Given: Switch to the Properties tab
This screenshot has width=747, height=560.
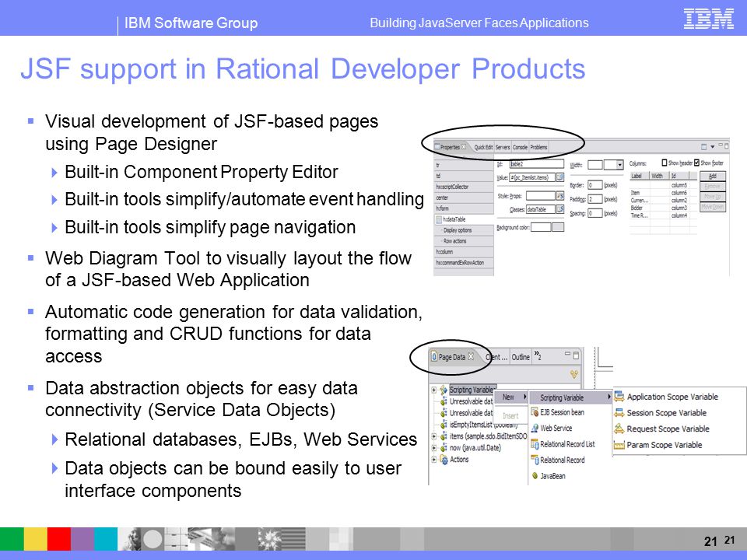Looking at the screenshot, I should (451, 147).
